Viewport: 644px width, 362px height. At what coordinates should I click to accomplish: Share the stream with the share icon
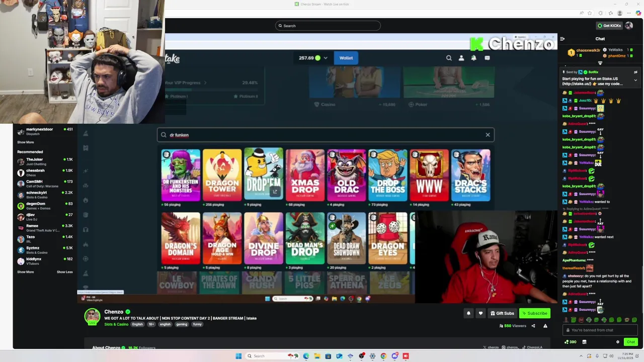pos(533,326)
